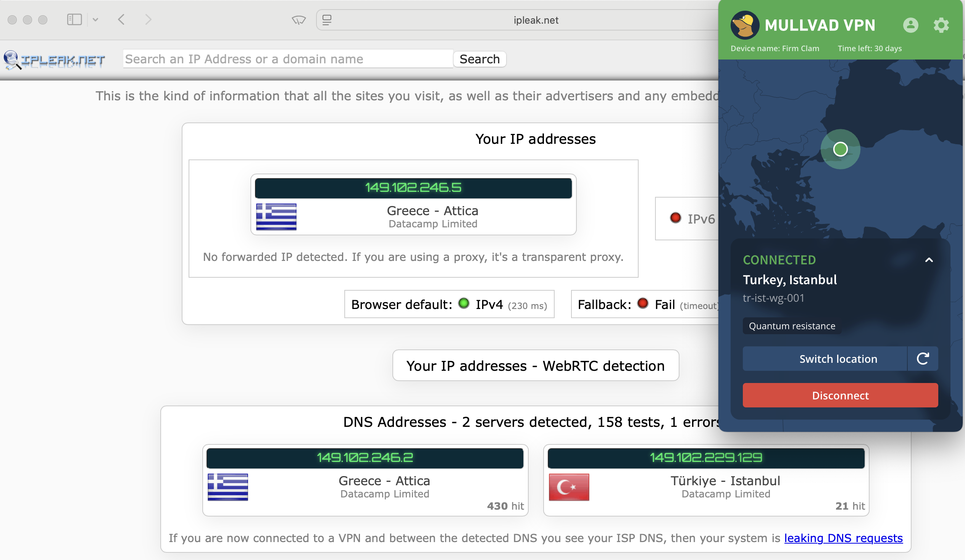965x560 pixels.
Task: Click the Safari privacy shield icon
Action: 299,20
